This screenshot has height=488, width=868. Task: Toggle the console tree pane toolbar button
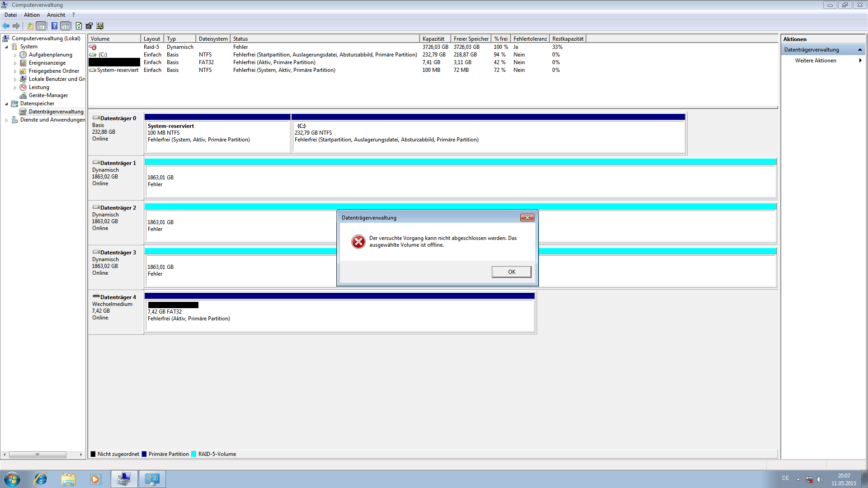coord(41,26)
